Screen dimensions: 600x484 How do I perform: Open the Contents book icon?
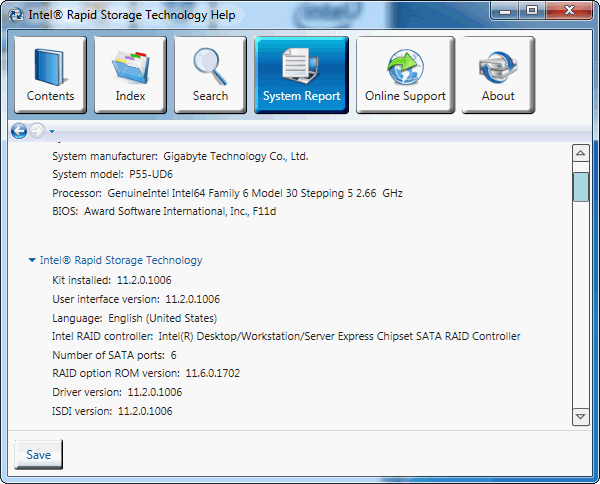(x=51, y=75)
